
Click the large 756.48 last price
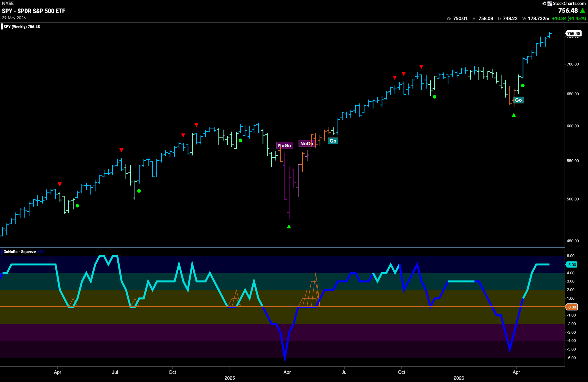(x=568, y=10)
